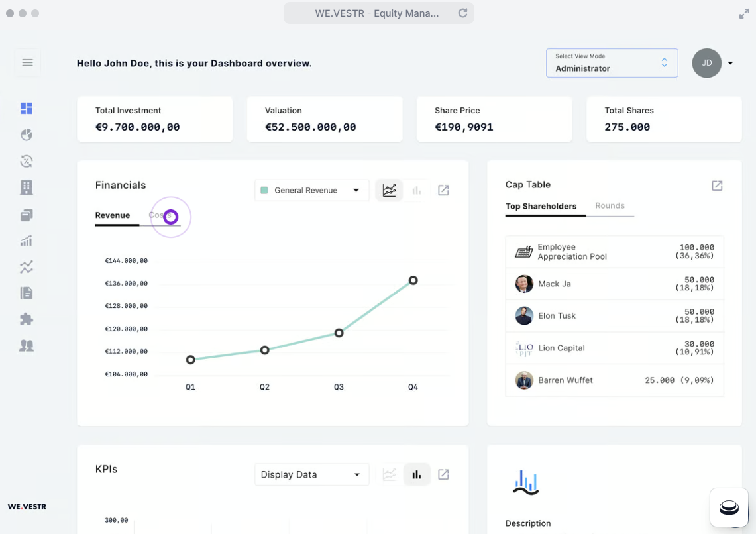Click the teal color swatch beside General Revenue
The image size is (756, 534).
[x=265, y=190]
